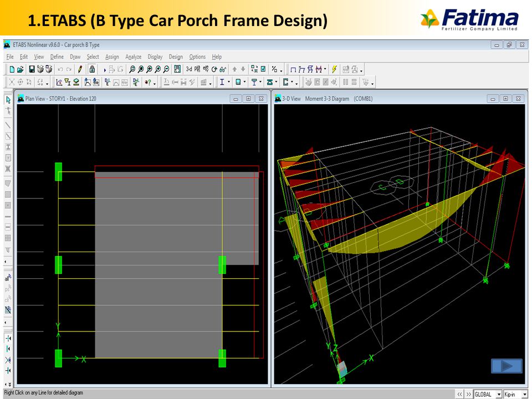Click the Plan View STORY1 title bar
This screenshot has height=399, width=532.
[x=142, y=99]
